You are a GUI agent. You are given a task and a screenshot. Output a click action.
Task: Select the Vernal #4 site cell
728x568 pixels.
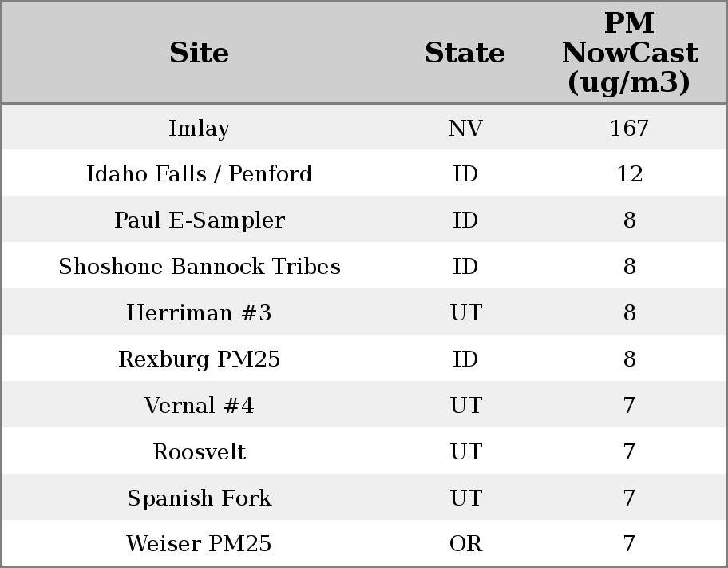199,406
